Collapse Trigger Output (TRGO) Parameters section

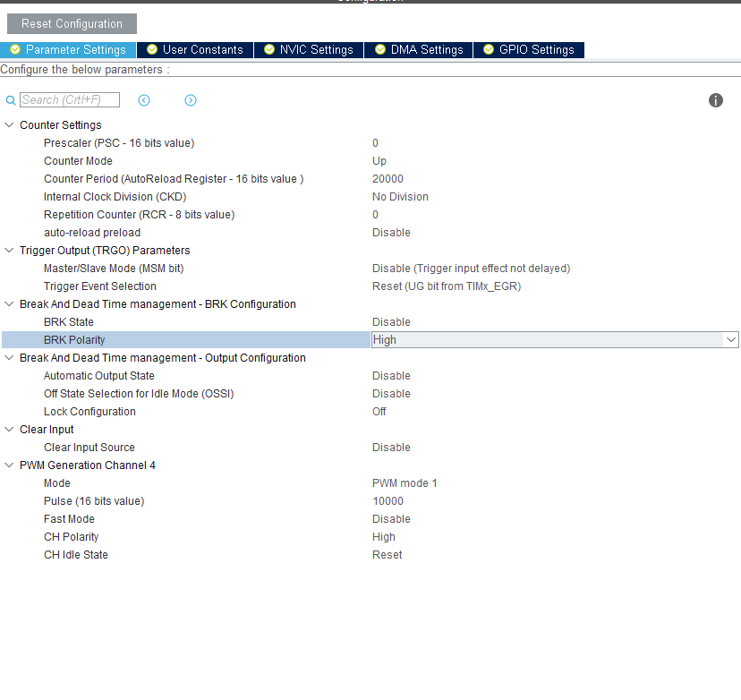click(x=10, y=251)
